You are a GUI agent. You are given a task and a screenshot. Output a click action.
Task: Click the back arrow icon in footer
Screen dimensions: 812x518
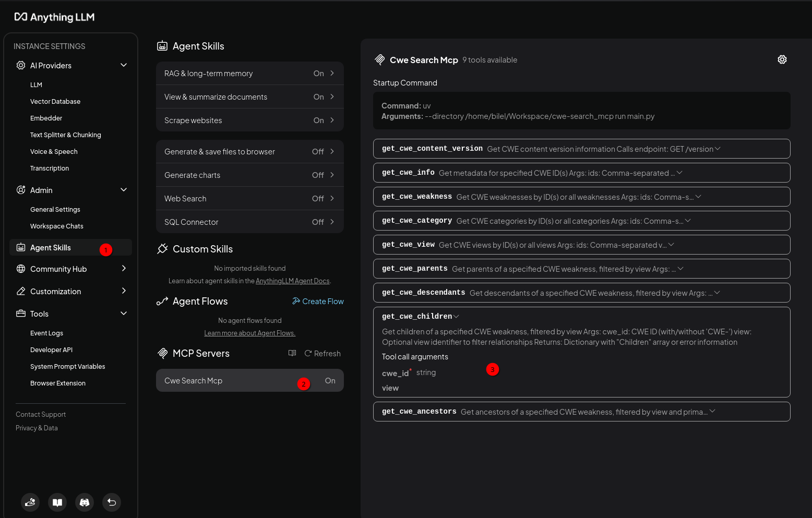[112, 502]
